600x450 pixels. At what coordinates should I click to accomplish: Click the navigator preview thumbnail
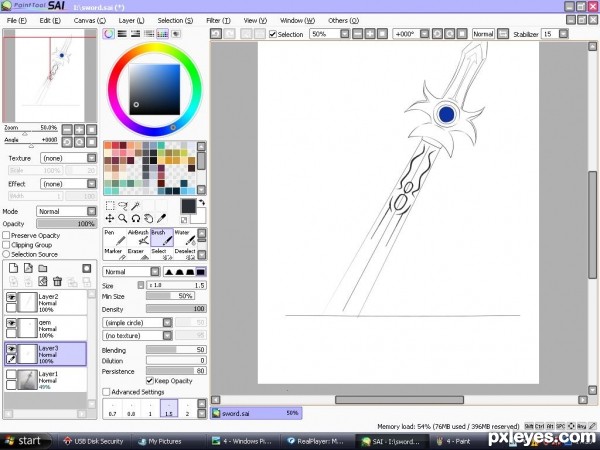pyautogui.click(x=49, y=75)
